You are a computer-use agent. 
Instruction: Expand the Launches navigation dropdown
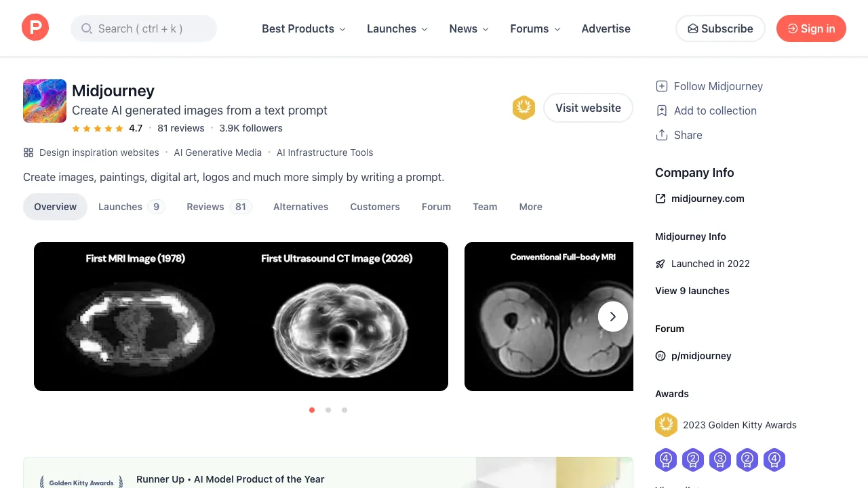point(397,28)
